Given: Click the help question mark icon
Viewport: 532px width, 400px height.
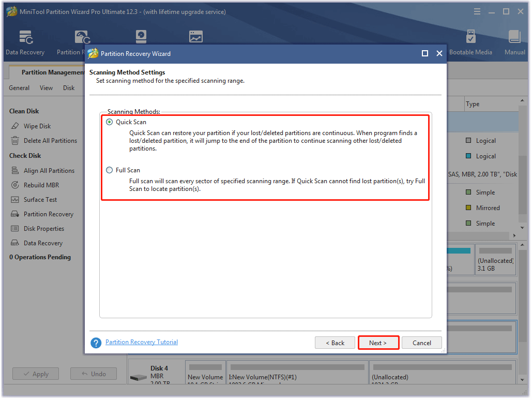Looking at the screenshot, I should click(x=96, y=343).
